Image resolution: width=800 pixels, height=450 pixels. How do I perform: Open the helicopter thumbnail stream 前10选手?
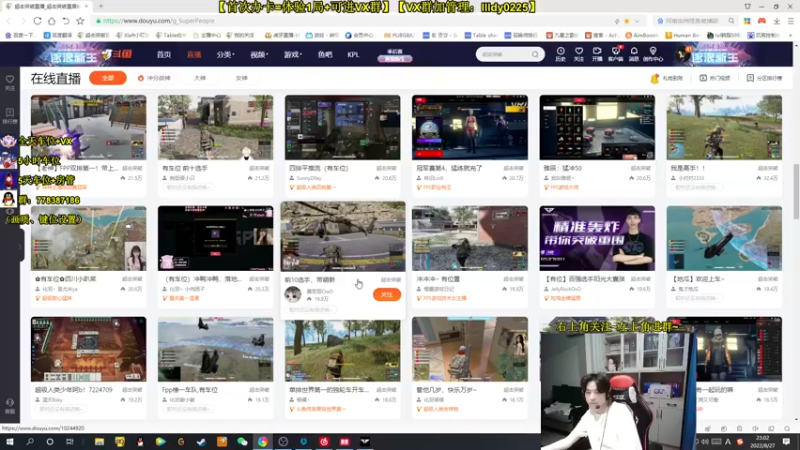(343, 236)
